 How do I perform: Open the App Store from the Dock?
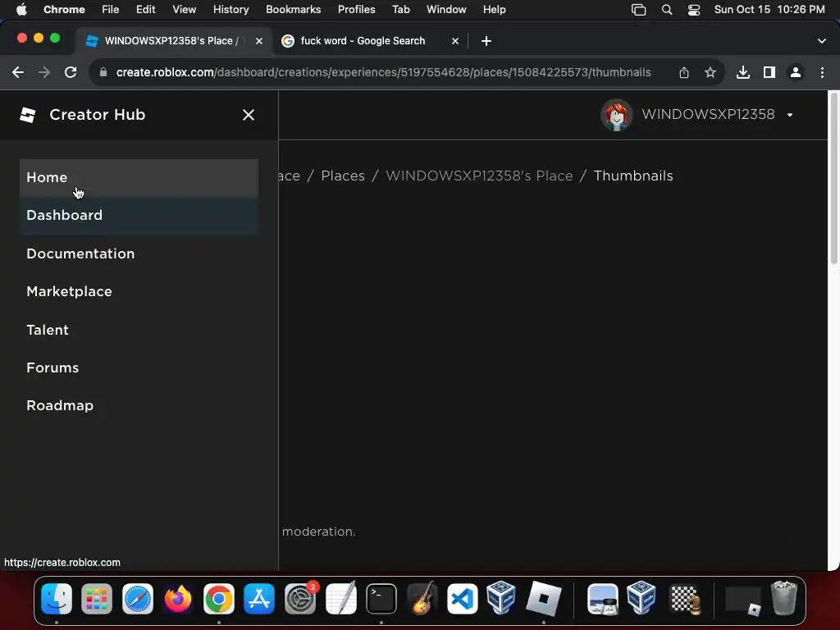[x=259, y=598]
